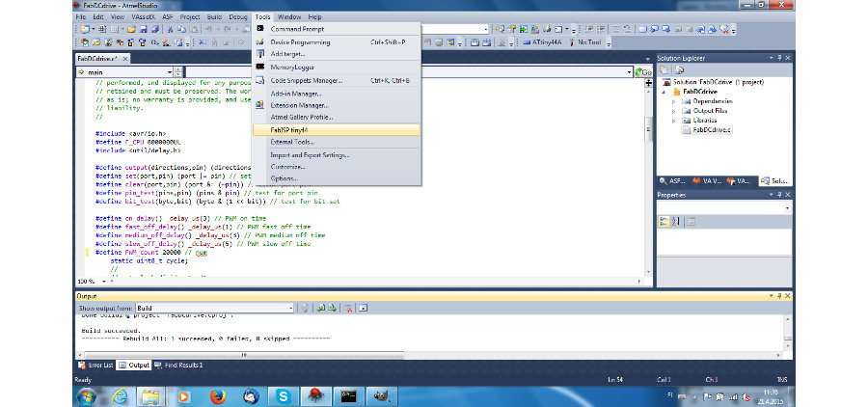Open External Tools... dialog
Screen dimensions: 868x407
[336, 142]
